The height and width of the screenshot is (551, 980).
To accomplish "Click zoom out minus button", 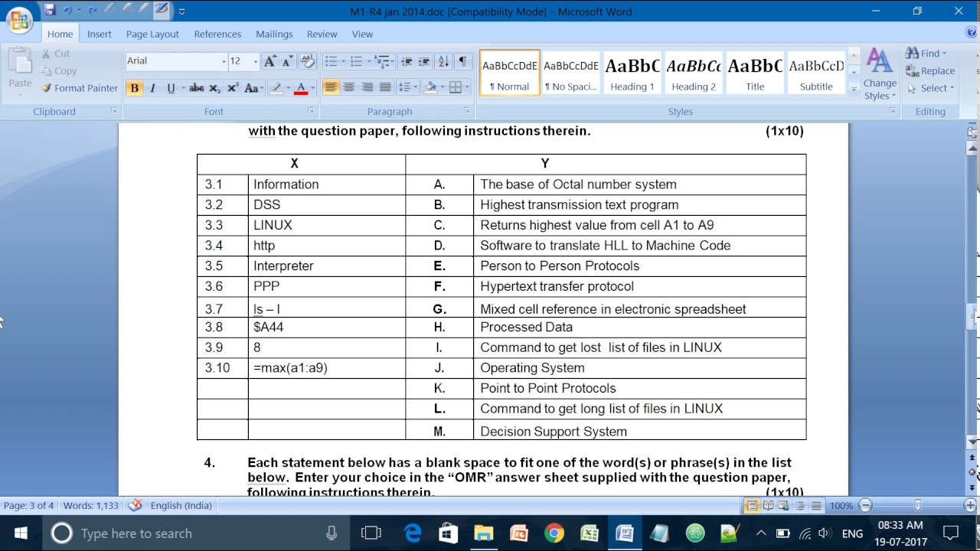I will tap(865, 506).
